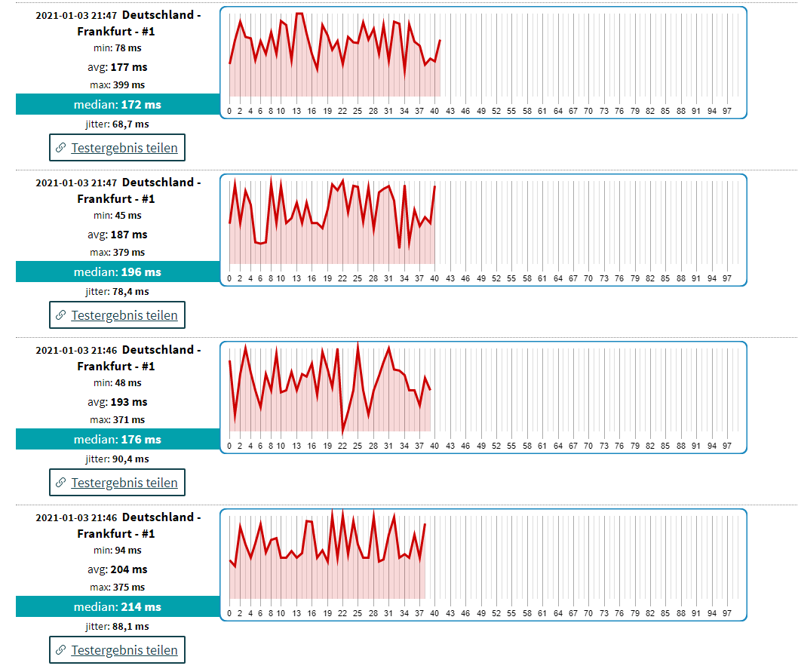
Task: Click the 'avg: 193 ms' value
Action: click(x=118, y=402)
